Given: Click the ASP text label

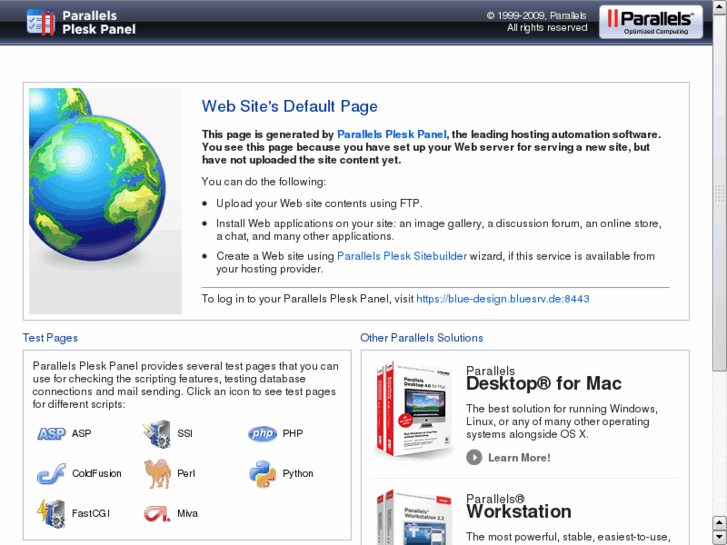Looking at the screenshot, I should (82, 434).
